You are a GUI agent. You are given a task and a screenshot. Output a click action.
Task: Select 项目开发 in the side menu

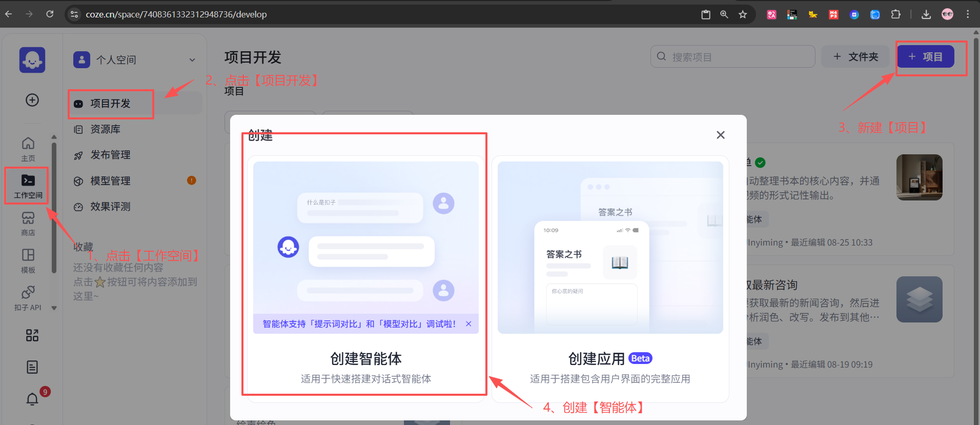(x=111, y=104)
